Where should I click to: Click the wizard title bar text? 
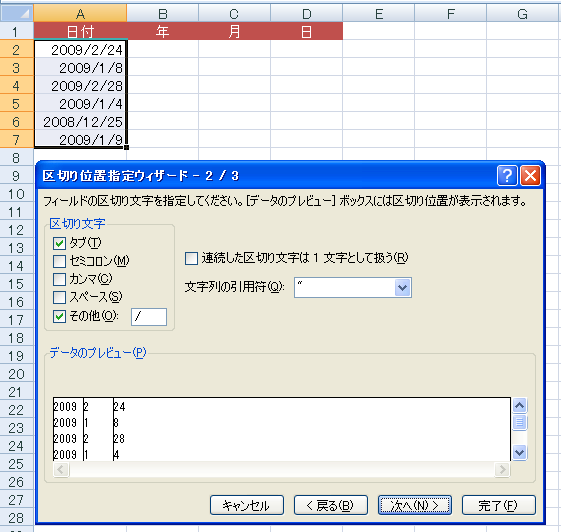pos(141,176)
